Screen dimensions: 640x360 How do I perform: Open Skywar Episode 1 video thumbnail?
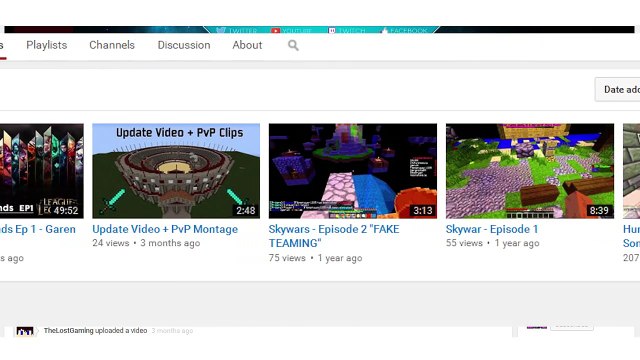pyautogui.click(x=530, y=171)
